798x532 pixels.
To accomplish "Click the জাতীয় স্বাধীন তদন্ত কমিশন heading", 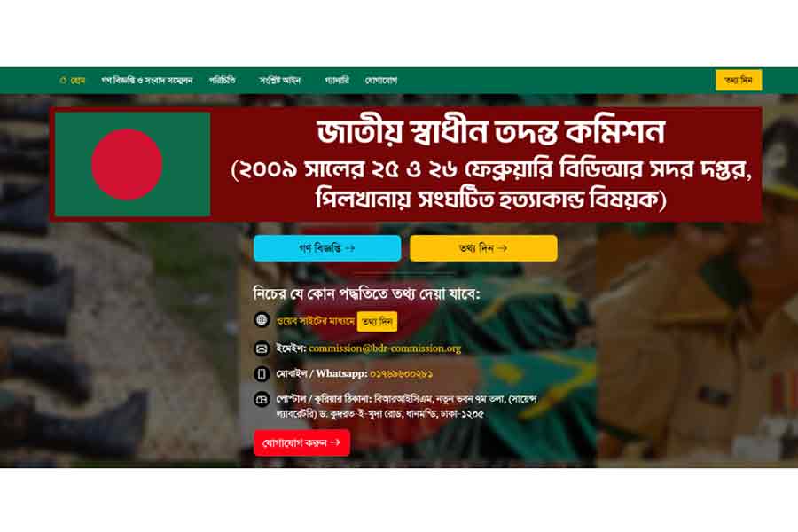I will pyautogui.click(x=491, y=132).
